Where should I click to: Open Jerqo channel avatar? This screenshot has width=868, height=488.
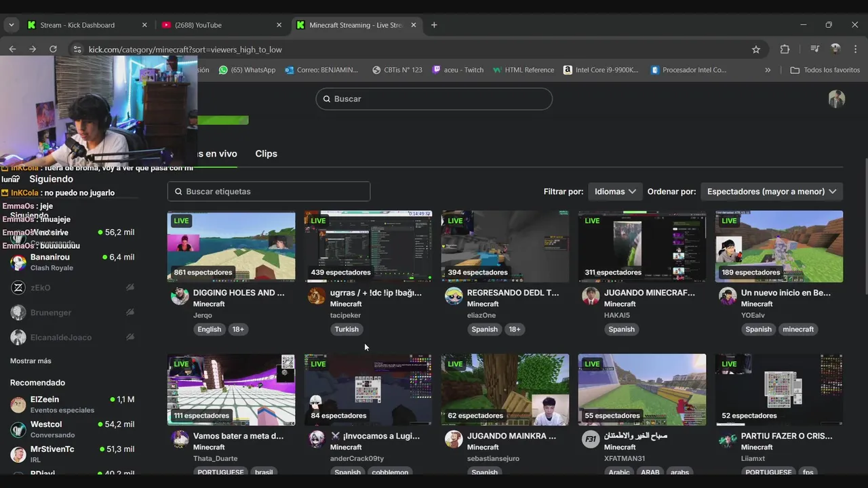tap(180, 296)
